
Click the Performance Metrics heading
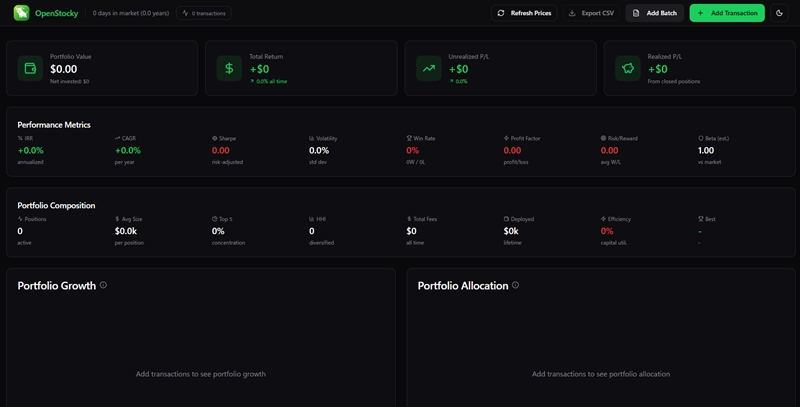[x=54, y=125]
